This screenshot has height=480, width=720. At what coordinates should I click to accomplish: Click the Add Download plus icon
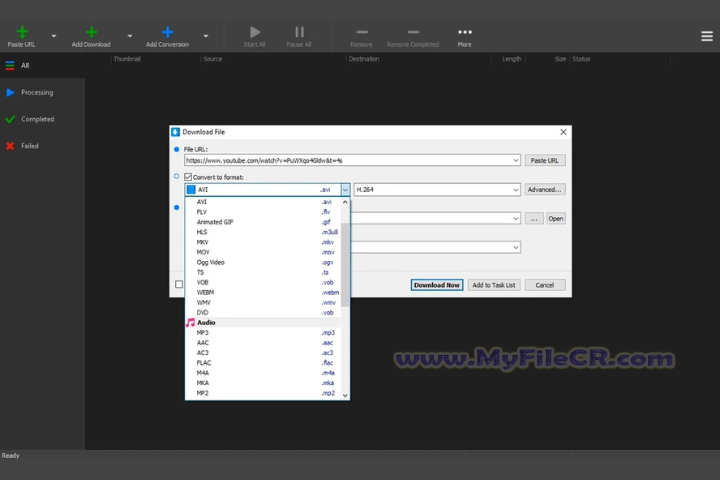click(91, 32)
